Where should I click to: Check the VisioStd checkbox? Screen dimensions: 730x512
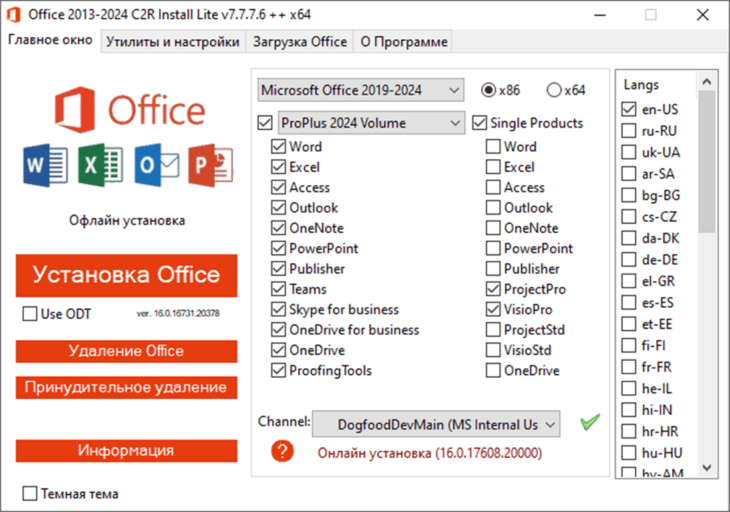pos(493,350)
